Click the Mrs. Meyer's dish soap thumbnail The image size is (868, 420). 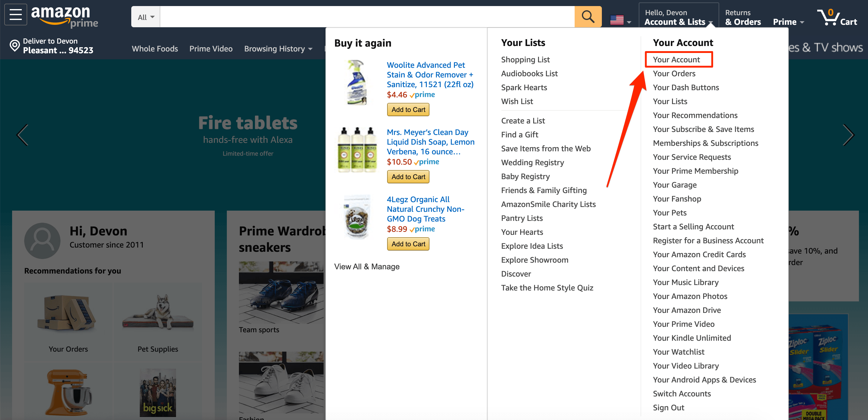(x=357, y=150)
